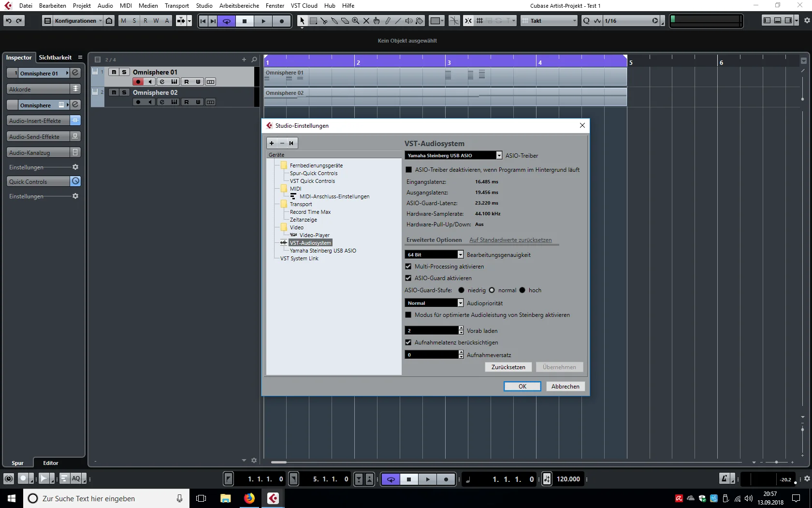
Task: Uncheck Multi-Processing aktivieren
Action: point(408,267)
